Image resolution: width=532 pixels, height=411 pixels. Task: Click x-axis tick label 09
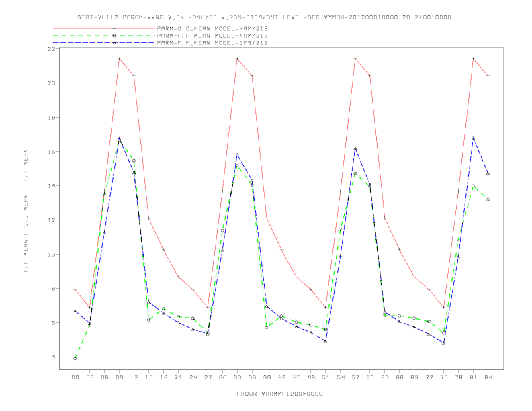pos(119,377)
